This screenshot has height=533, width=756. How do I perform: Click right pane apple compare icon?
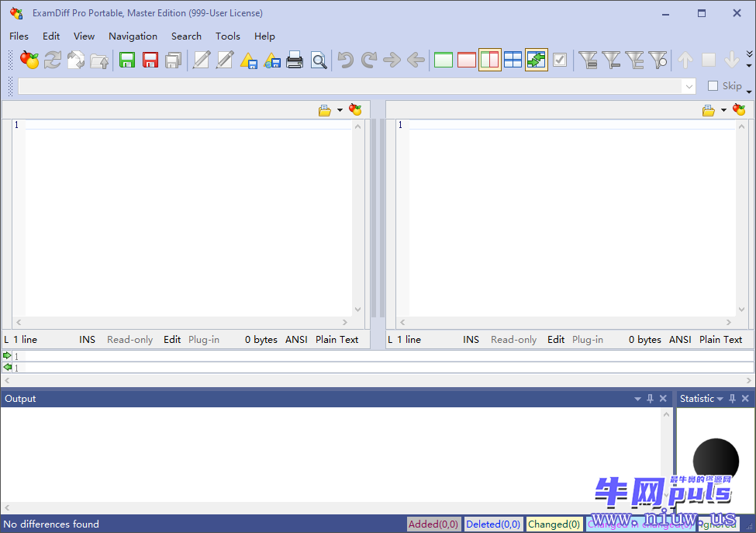pyautogui.click(x=739, y=110)
